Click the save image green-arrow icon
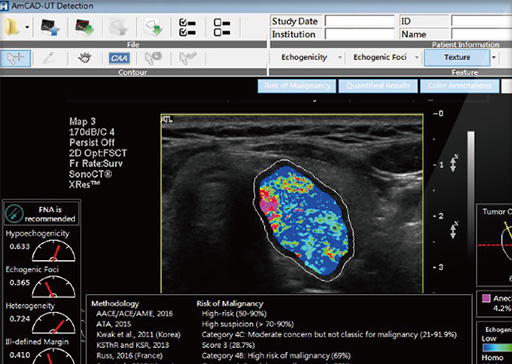The height and width of the screenshot is (364, 512). pos(85,27)
